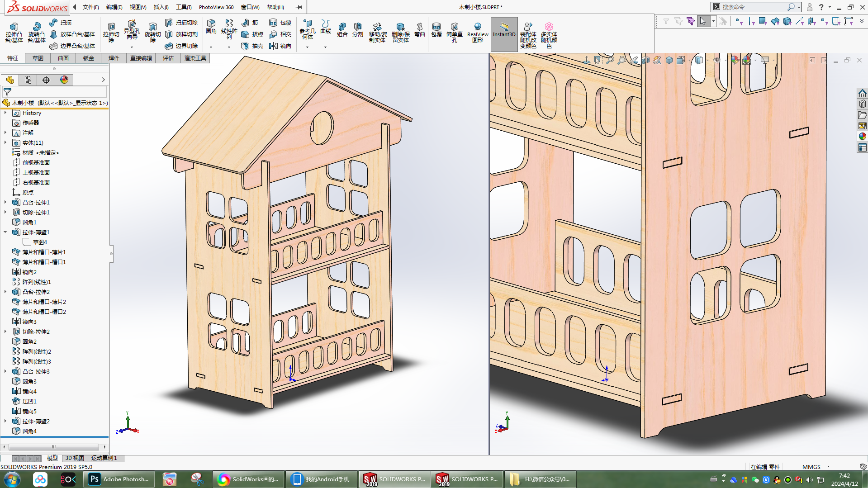Open the 文件(F) menu
Image resolution: width=868 pixels, height=488 pixels.
[90, 7]
